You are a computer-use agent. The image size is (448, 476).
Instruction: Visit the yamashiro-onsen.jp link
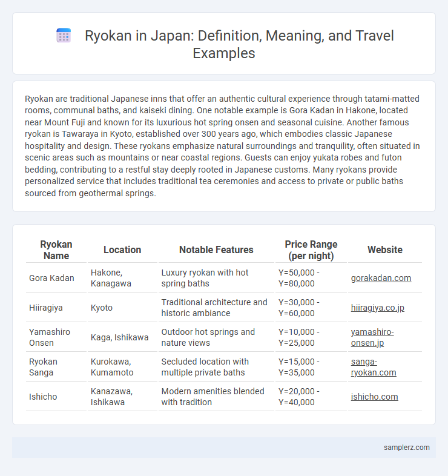click(372, 337)
